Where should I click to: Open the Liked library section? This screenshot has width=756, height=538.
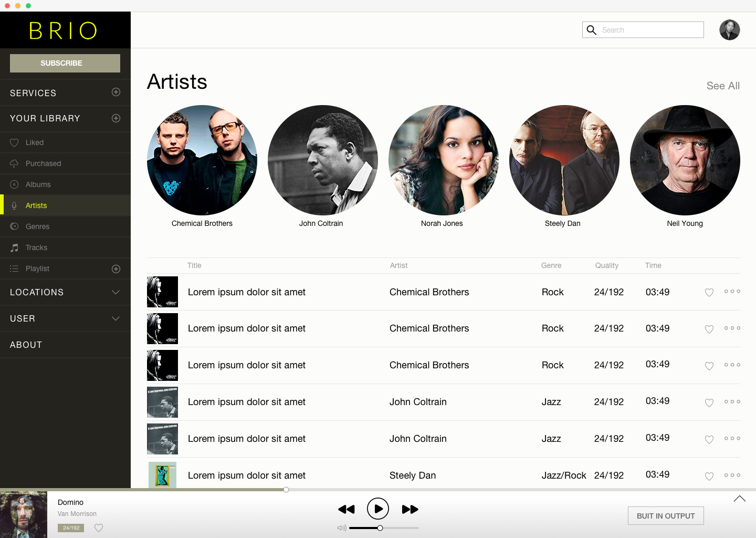pos(65,142)
